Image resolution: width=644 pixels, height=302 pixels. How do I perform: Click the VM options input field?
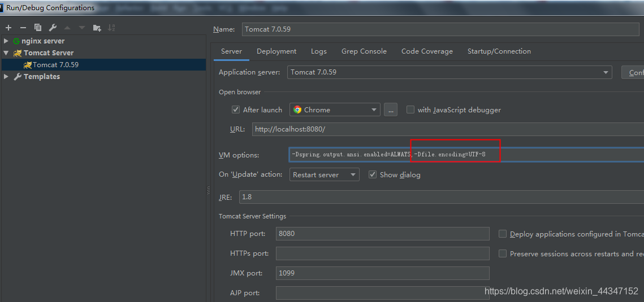pos(466,155)
